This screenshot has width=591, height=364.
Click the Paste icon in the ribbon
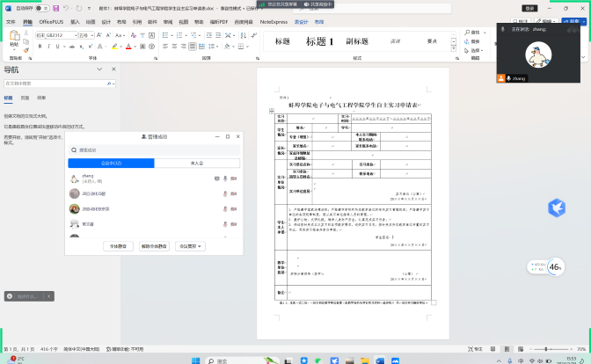coord(15,39)
